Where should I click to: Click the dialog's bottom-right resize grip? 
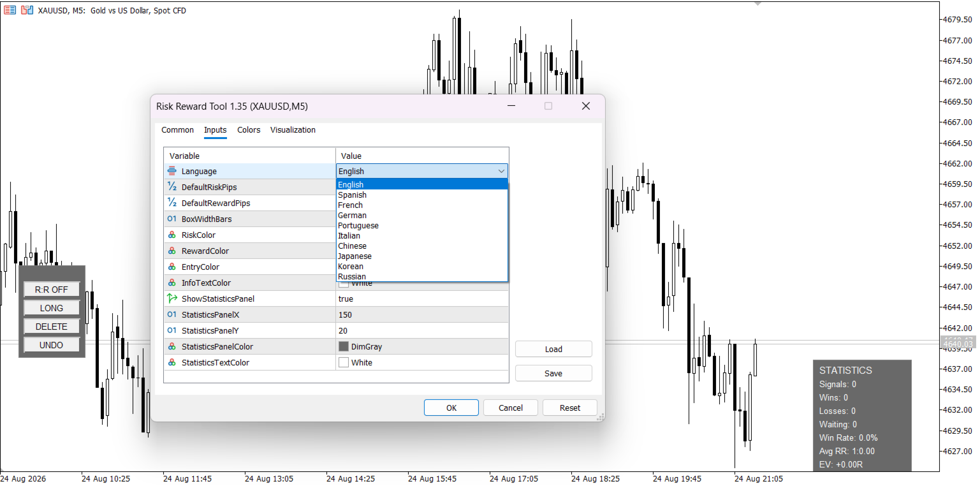point(599,416)
